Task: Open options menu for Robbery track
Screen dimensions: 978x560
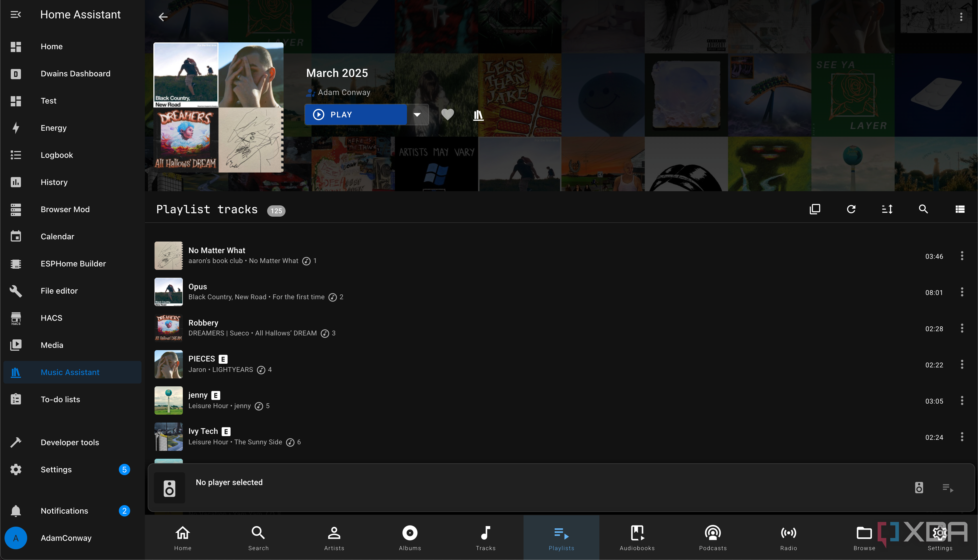Action: pos(962,328)
